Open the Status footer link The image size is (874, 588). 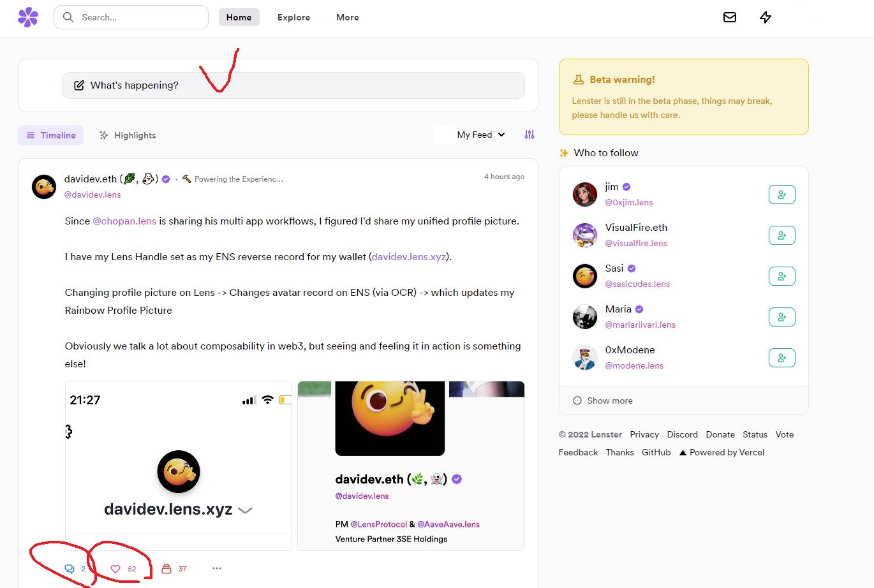(755, 435)
